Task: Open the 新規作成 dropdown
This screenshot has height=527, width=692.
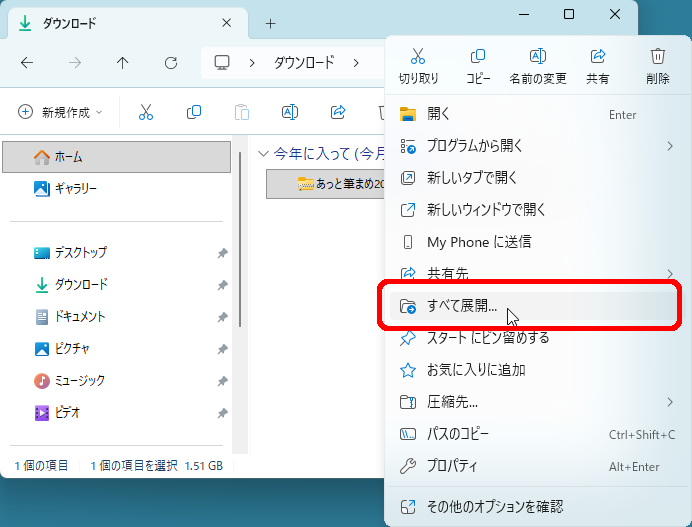Action: coord(61,113)
